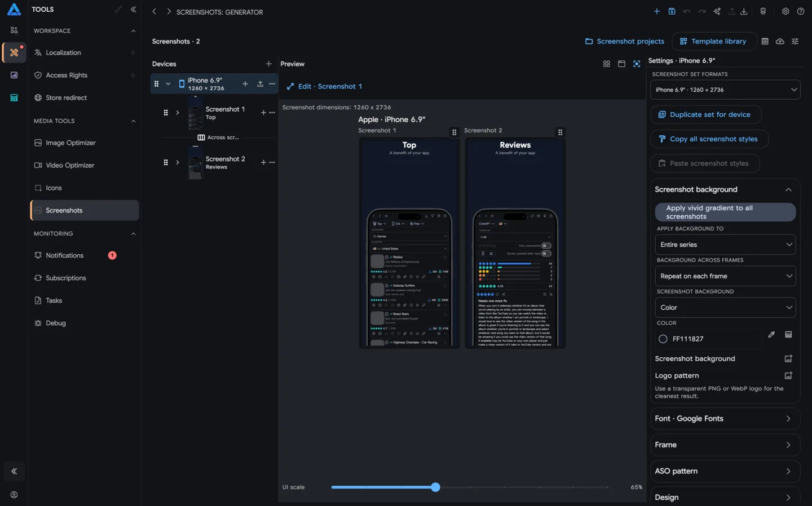Click the download icon in the top toolbar
The width and height of the screenshot is (812, 506).
click(744, 11)
